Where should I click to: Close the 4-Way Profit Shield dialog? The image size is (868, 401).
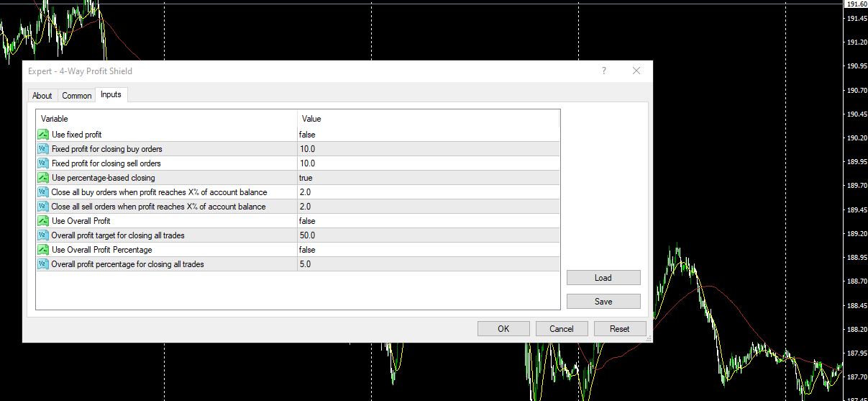636,71
